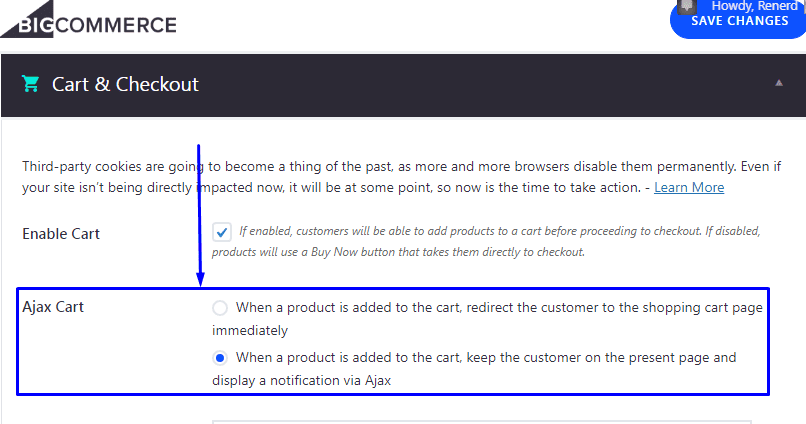Screen dimensions: 806x424
Task: Click the display notification via Ajax label text
Action: [x=474, y=369]
